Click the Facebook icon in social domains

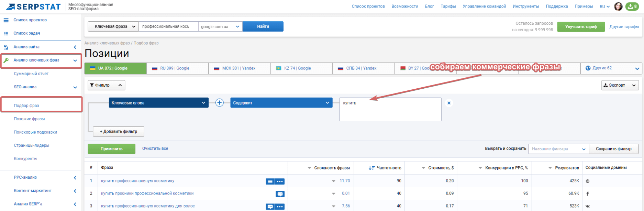point(588,193)
